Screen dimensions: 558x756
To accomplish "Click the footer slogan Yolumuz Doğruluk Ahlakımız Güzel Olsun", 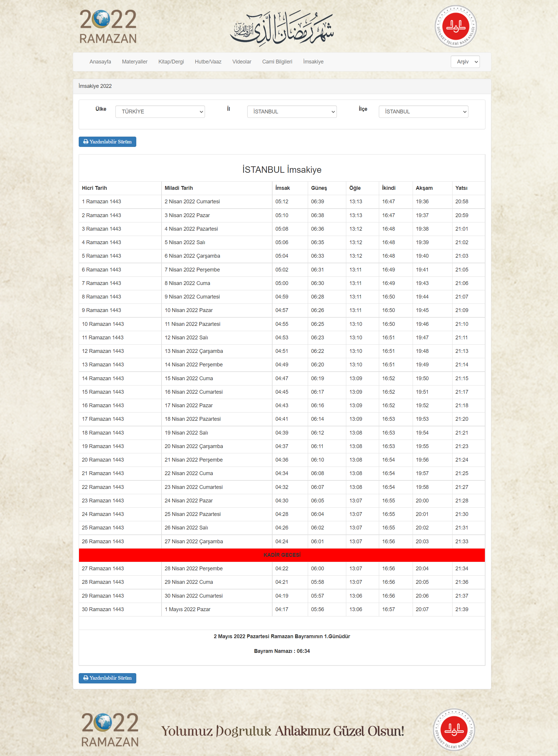I will 283,731.
